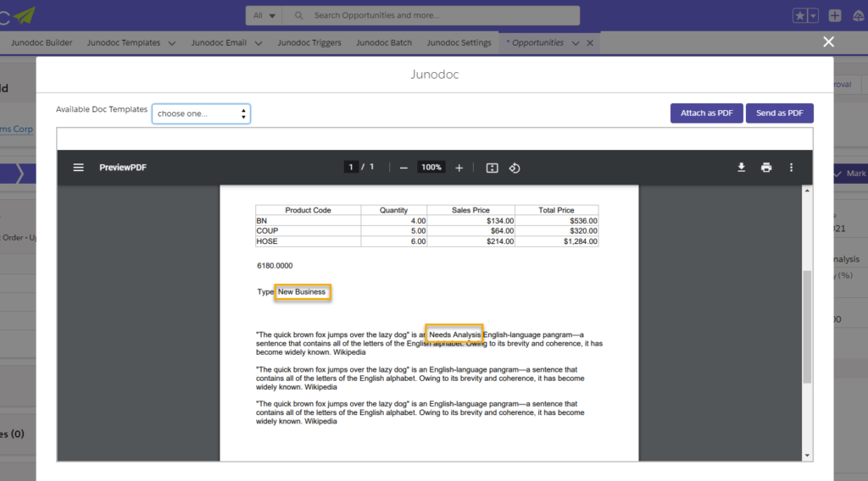This screenshot has width=868, height=481.
Task: Open the Junodoc Email tab
Action: (x=219, y=42)
